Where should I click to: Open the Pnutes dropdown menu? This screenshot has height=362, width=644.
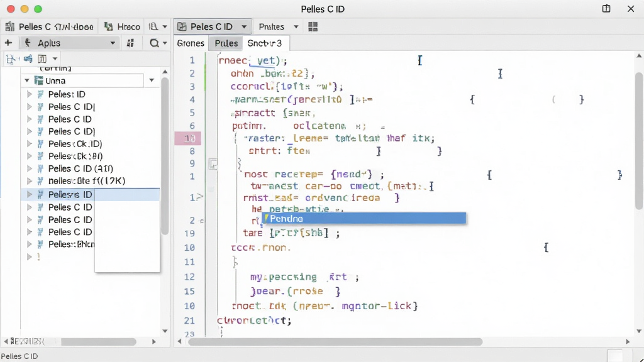278,26
